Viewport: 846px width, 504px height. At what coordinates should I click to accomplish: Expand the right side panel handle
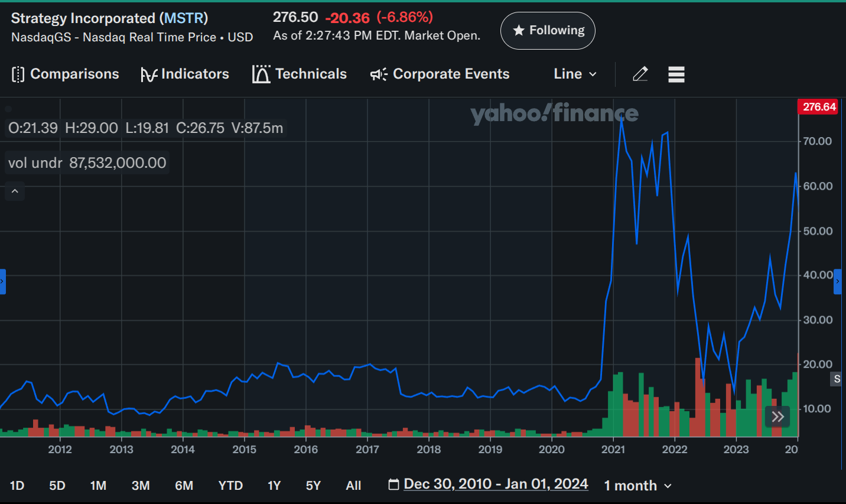tap(837, 281)
